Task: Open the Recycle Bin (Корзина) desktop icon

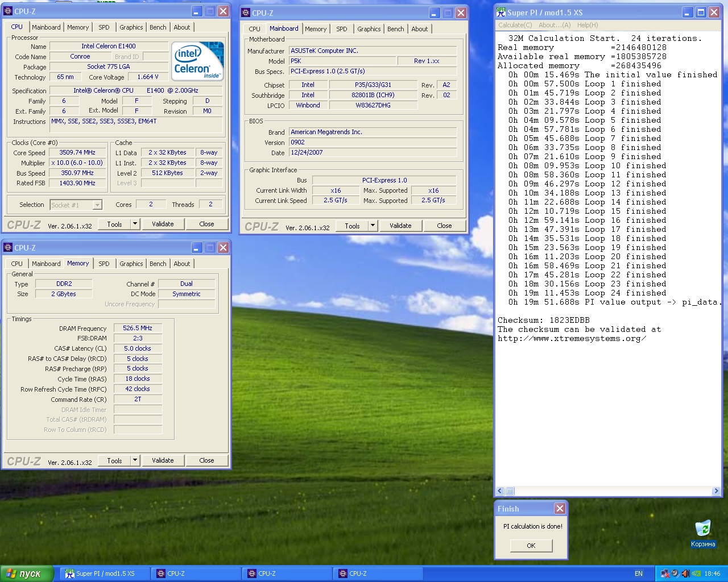Action: [x=703, y=533]
